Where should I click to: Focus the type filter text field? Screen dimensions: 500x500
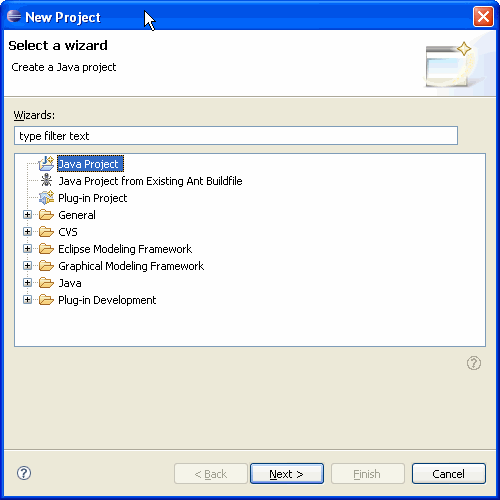(236, 136)
